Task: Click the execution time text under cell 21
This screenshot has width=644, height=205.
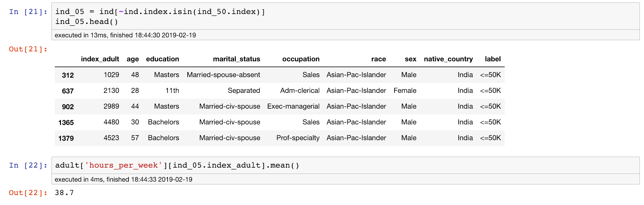Action: (125, 35)
